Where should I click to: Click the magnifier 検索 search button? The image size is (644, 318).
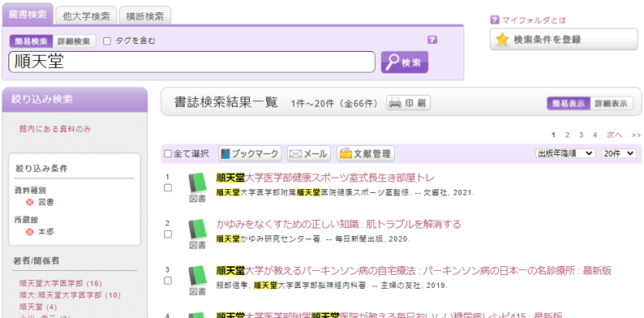point(405,62)
